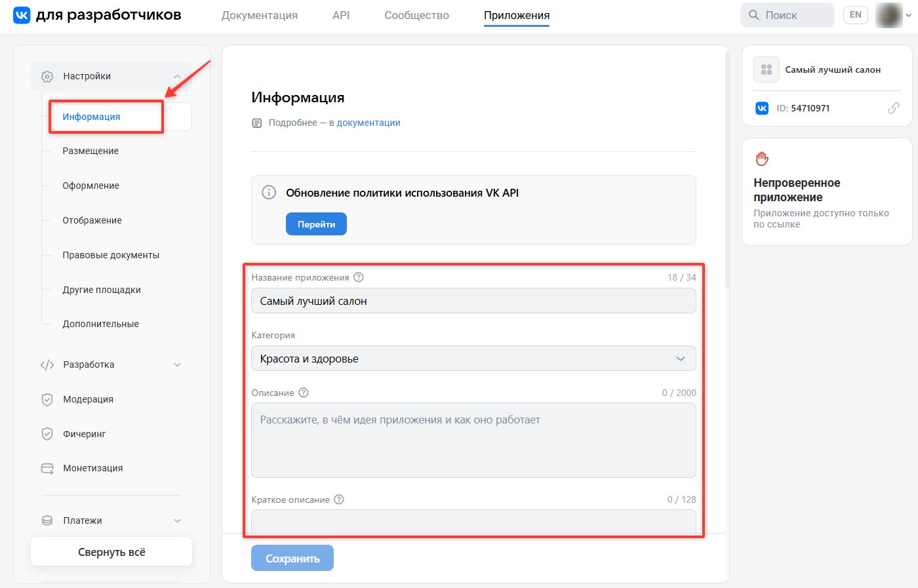Click the Описание text area
The height and width of the screenshot is (588, 918).
point(473,440)
